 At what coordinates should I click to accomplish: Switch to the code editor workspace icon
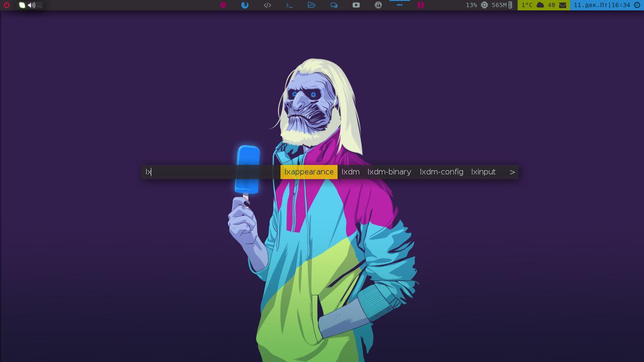click(267, 5)
